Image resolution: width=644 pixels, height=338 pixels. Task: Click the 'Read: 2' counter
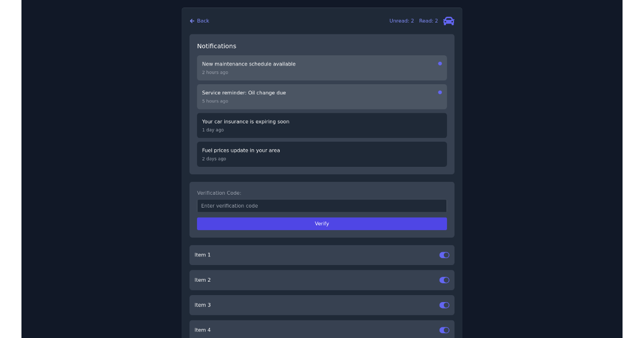(x=429, y=20)
